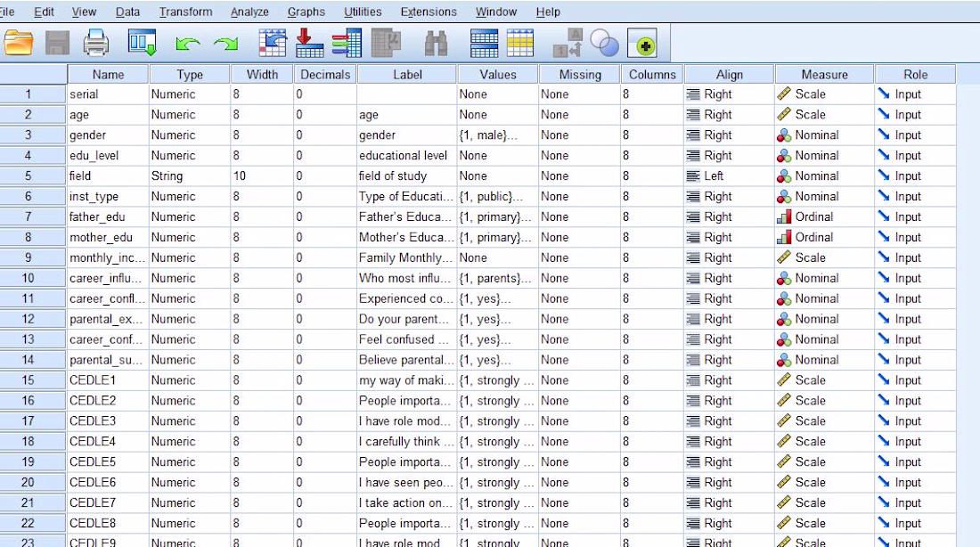Click the Type column header

190,75
